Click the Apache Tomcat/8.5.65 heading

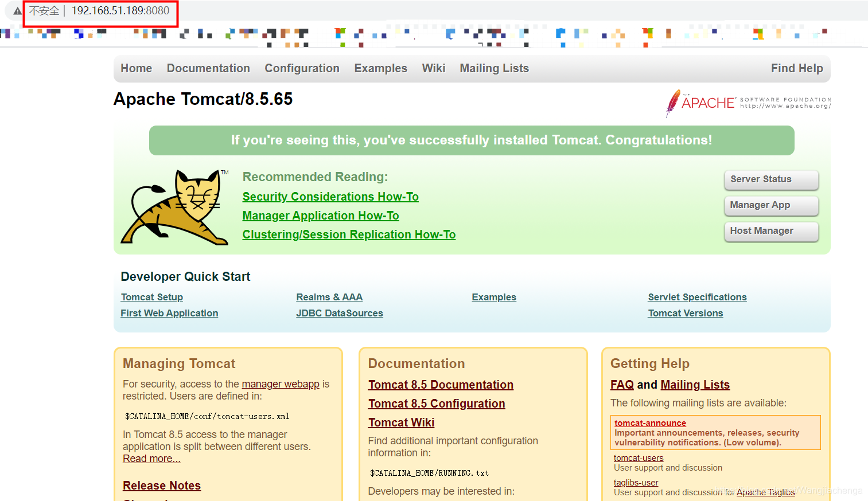coord(203,99)
